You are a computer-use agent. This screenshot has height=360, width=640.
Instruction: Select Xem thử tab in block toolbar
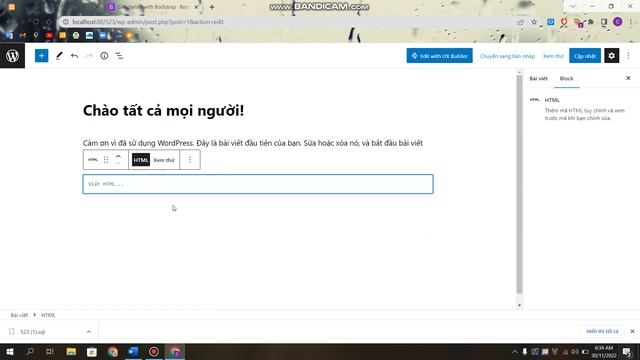pyautogui.click(x=164, y=160)
